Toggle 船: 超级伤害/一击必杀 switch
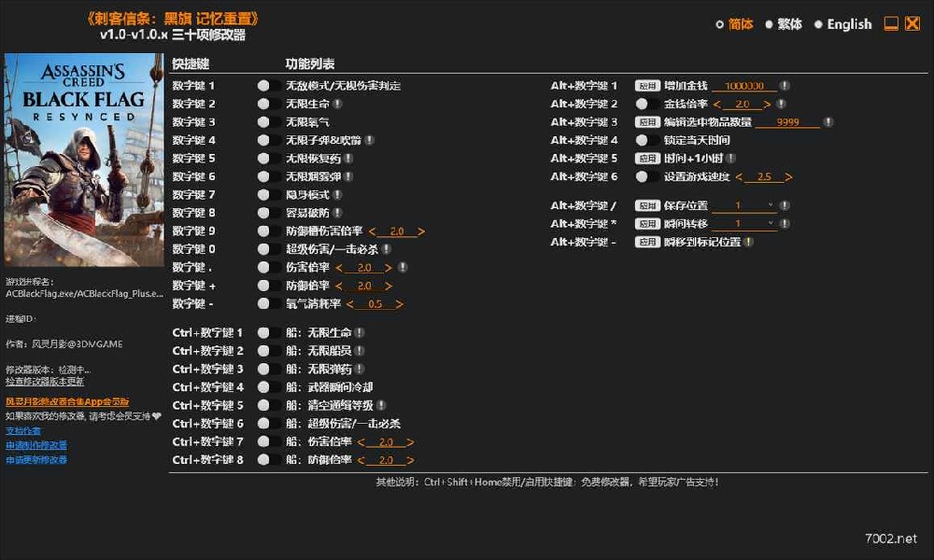 269,423
